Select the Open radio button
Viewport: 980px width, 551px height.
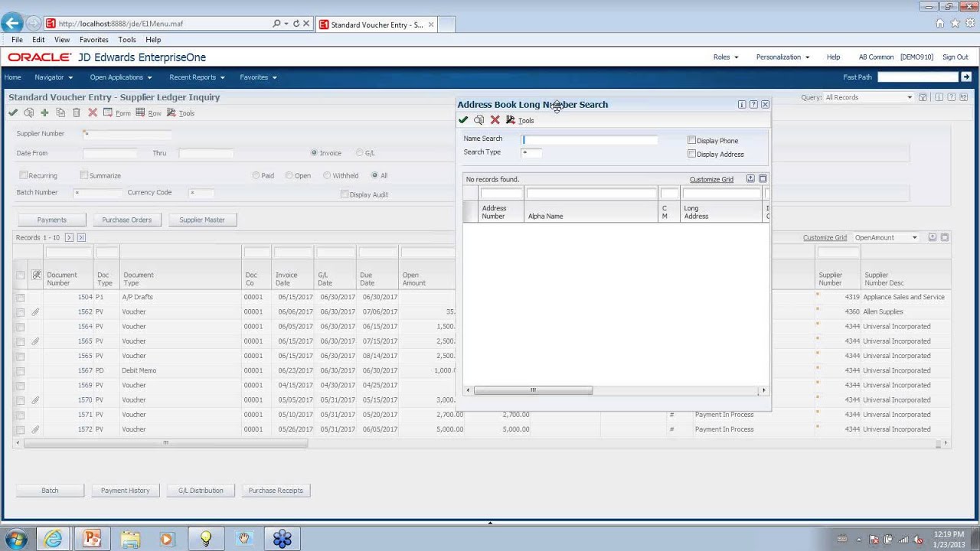289,175
